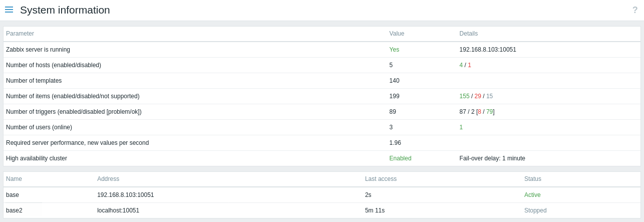Select the online users count 1
The width and height of the screenshot is (644, 222).
[x=461, y=127]
